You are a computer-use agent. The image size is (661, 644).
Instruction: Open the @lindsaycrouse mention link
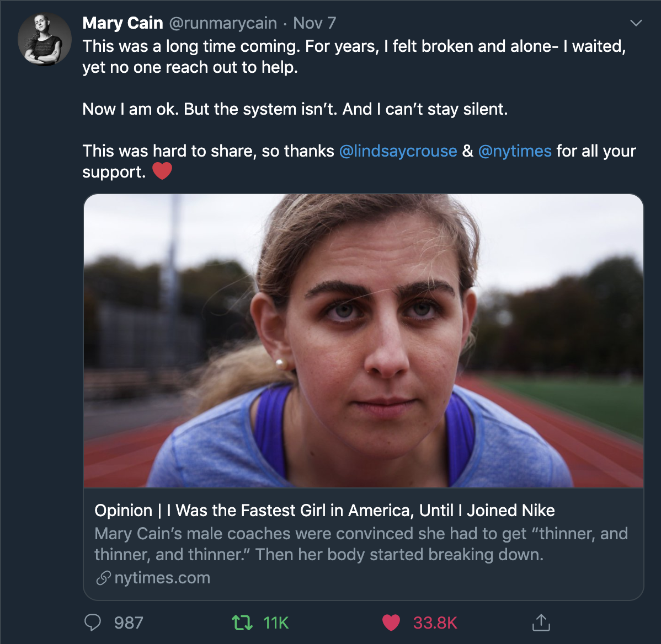(x=398, y=151)
